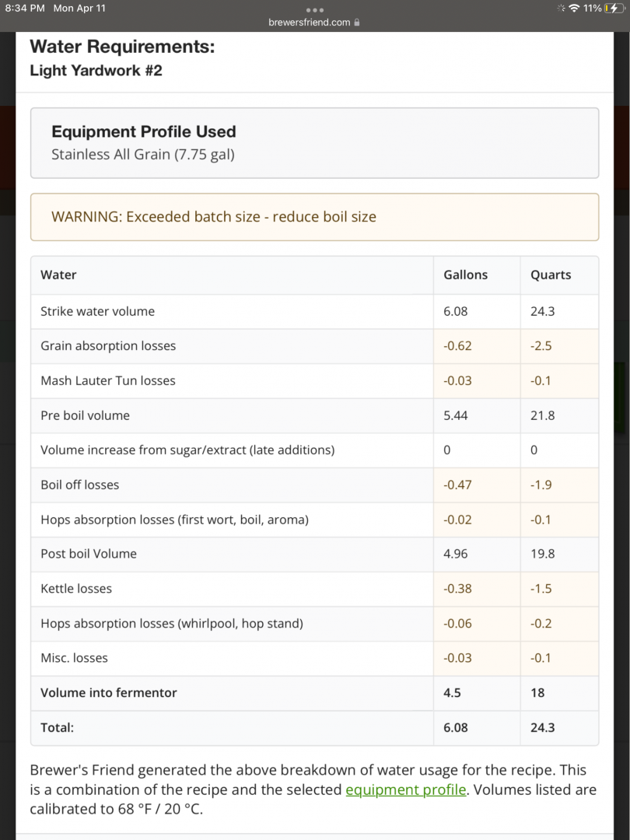Select the Equipment Profile Used panel

(x=314, y=143)
